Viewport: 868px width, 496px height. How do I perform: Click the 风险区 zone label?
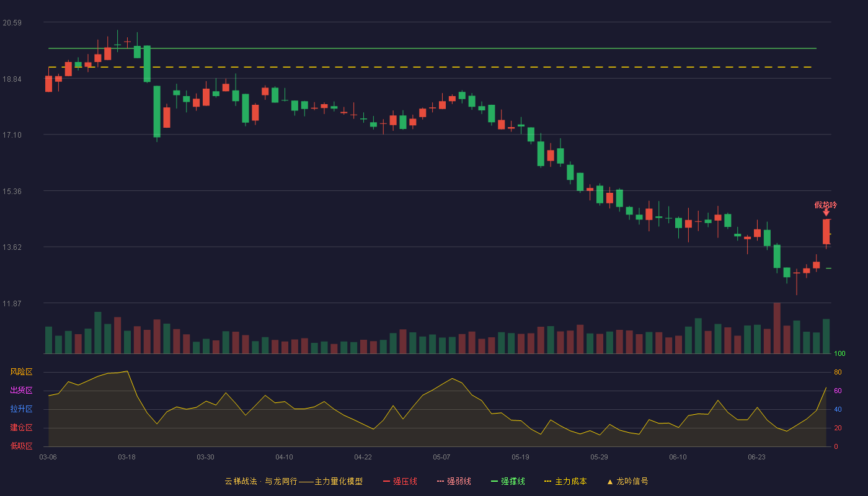tap(21, 372)
